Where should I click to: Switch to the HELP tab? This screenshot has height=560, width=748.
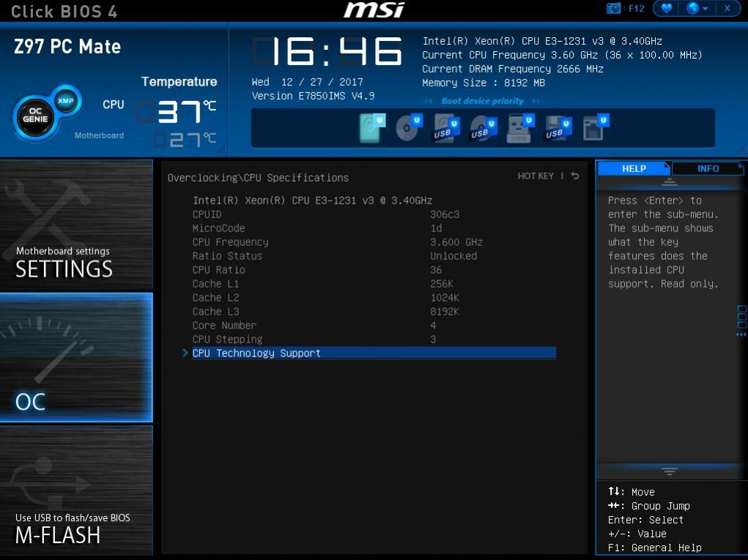(x=634, y=168)
